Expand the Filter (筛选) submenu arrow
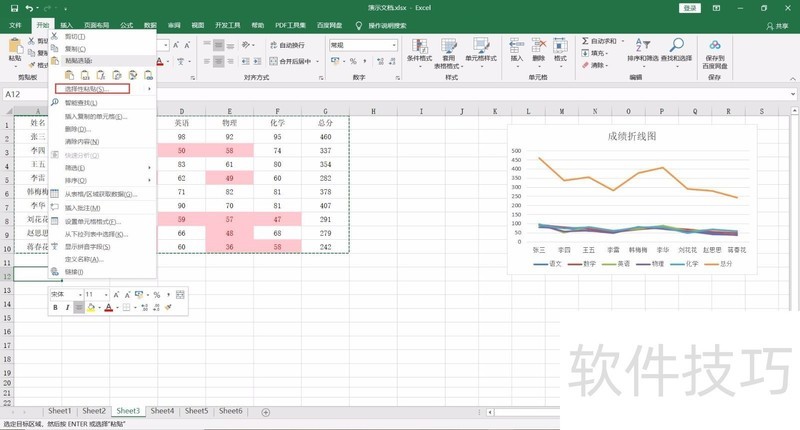 (x=149, y=168)
